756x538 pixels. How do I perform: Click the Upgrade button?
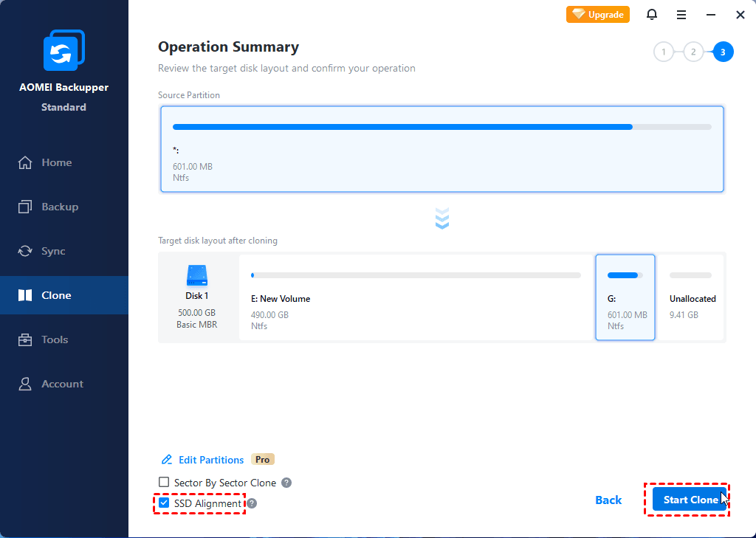click(598, 15)
